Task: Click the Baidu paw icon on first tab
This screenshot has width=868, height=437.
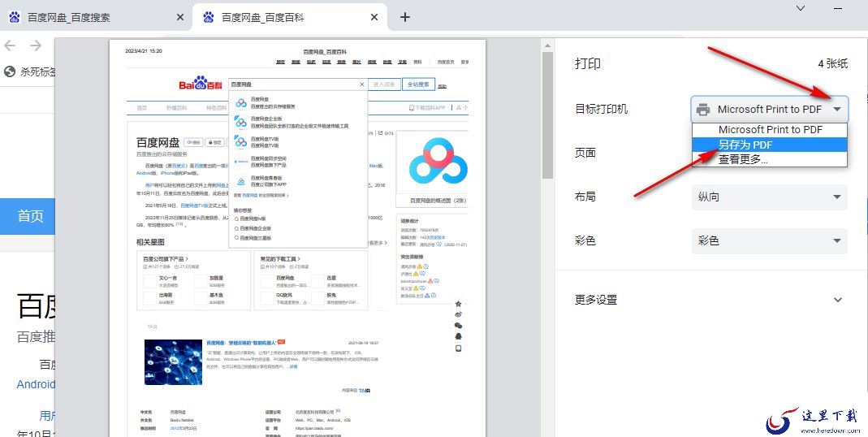Action: (15, 17)
